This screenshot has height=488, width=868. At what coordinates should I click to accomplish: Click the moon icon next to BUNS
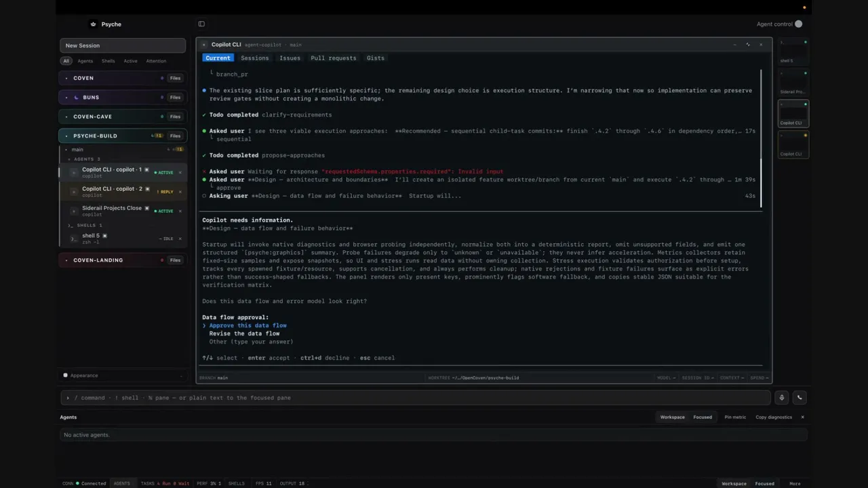tap(76, 98)
